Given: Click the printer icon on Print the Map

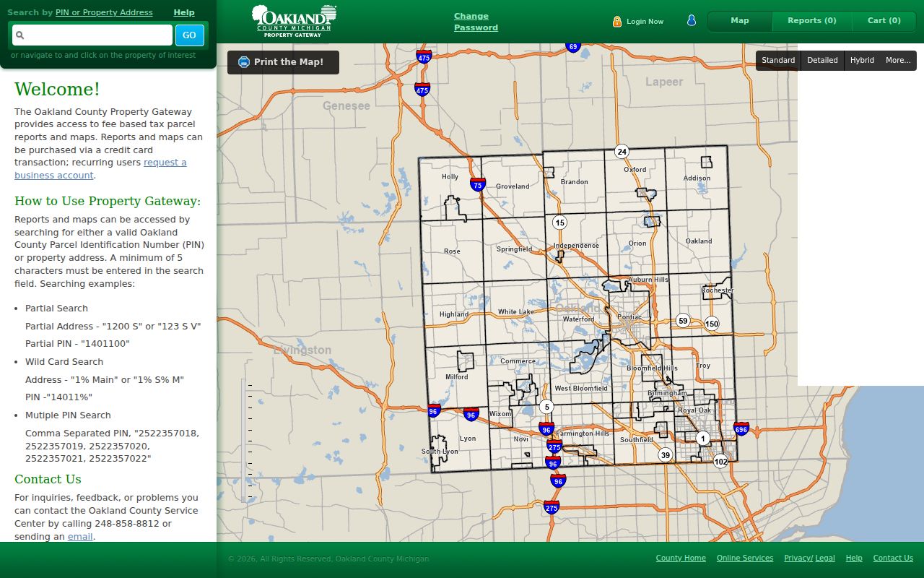Looking at the screenshot, I should point(244,62).
